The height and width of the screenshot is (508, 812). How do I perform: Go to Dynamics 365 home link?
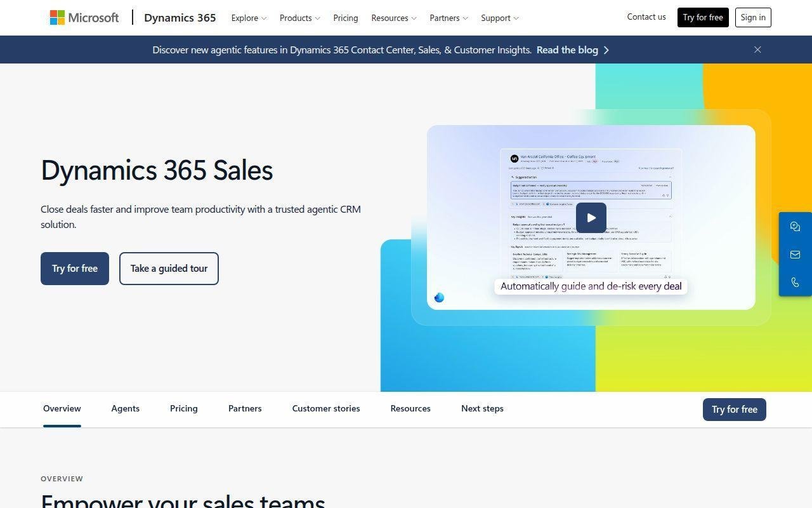(x=180, y=18)
